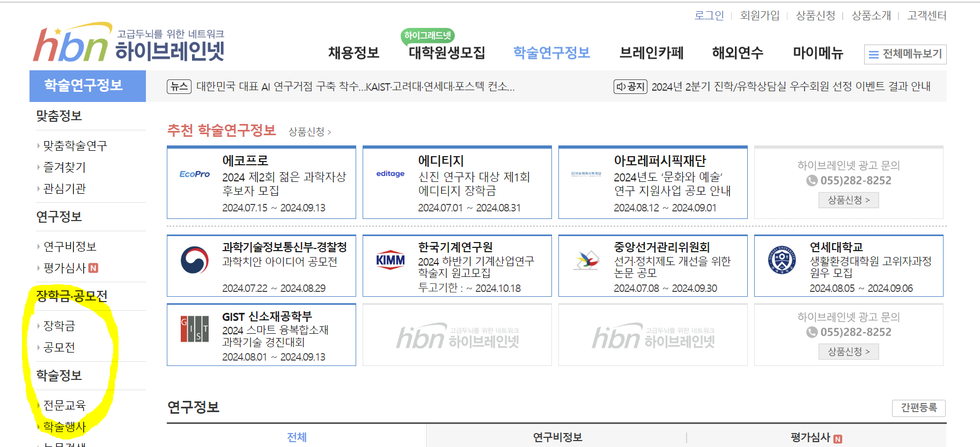Click 상품신청 > next to 추천 학술연구정보
This screenshot has width=980, height=447.
point(310,132)
